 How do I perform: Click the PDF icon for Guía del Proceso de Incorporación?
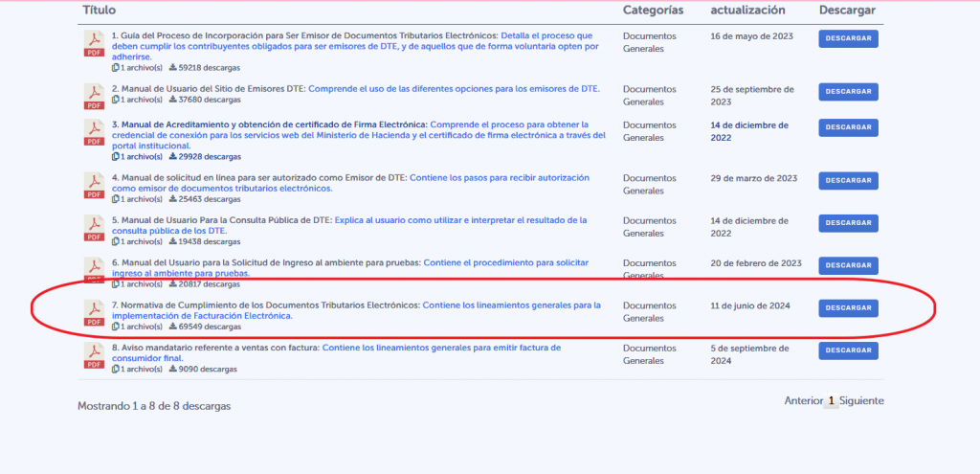(95, 43)
